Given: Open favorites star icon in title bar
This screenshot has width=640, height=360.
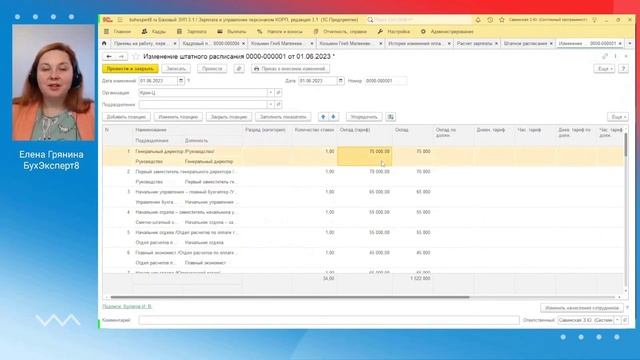Looking at the screenshot, I should click(502, 20).
